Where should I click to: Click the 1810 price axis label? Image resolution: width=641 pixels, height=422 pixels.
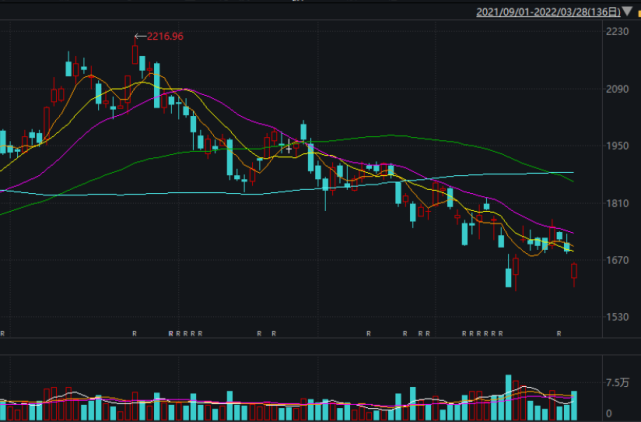617,203
